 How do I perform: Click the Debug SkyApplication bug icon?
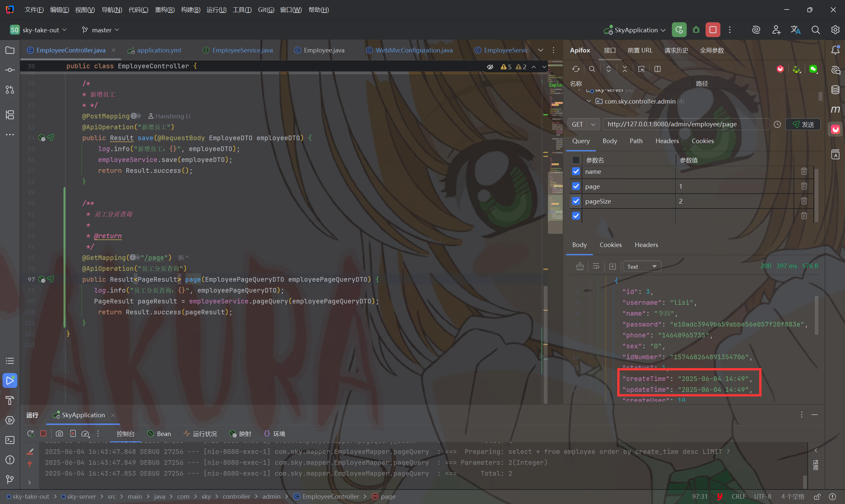pos(696,30)
